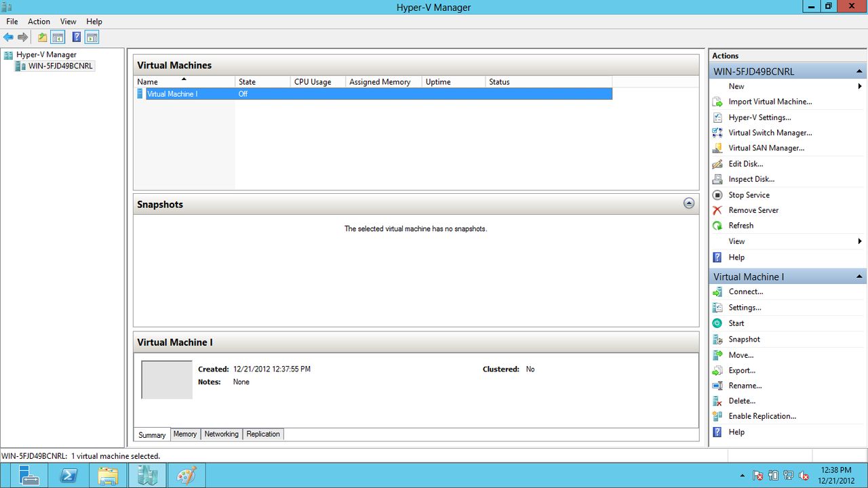Switch to the Networking tab
The height and width of the screenshot is (488, 868).
click(x=222, y=434)
